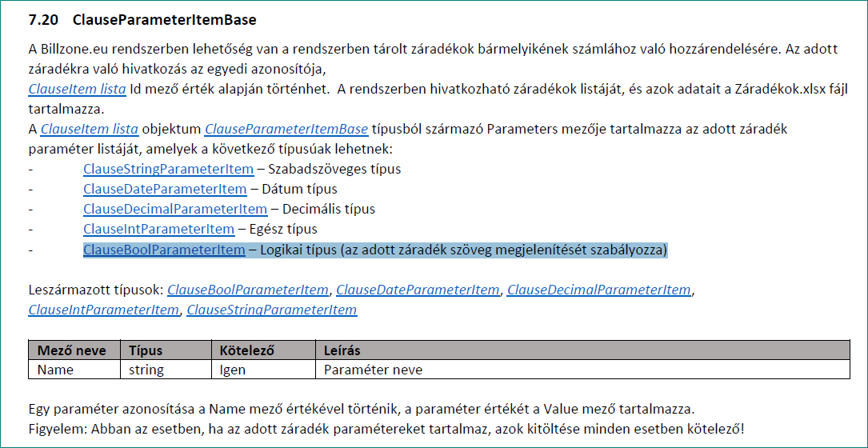This screenshot has height=448, width=868.
Task: Open the ClauseItem lista link before "Id mező"
Action: 78,89
